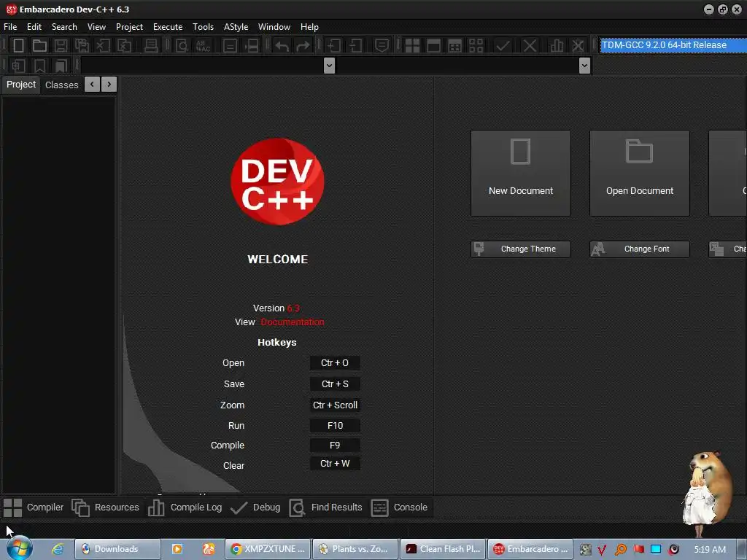Click the Close file toolbar icon
This screenshot has height=560, width=747.
(x=103, y=46)
